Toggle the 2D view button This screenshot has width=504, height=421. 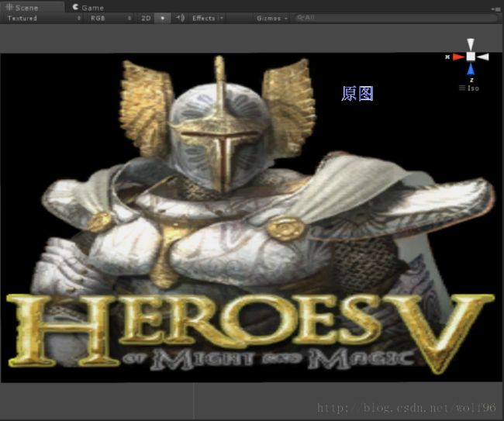146,18
